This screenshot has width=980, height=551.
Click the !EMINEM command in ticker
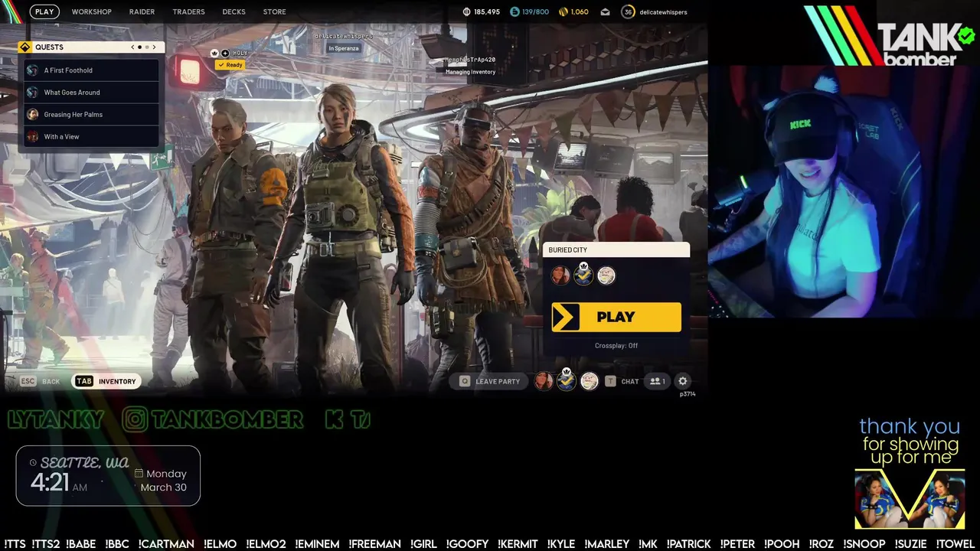(317, 544)
